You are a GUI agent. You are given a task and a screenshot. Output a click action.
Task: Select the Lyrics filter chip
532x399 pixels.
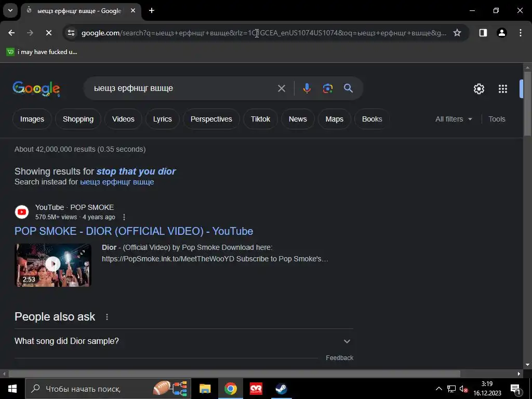163,119
